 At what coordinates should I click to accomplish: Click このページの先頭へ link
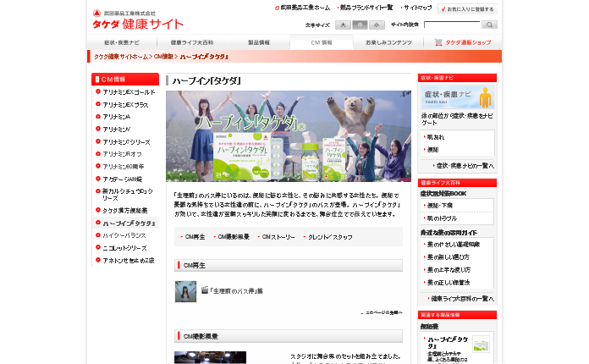coord(384,312)
